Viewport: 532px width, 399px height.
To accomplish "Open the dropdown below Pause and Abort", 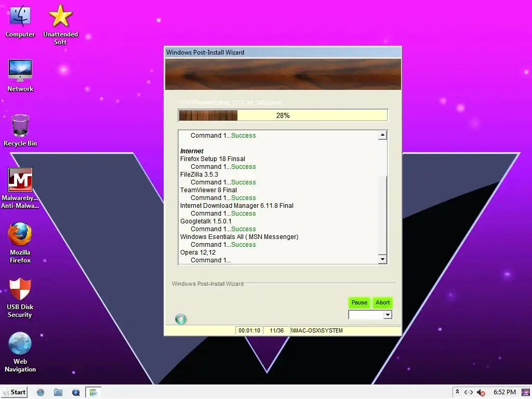I will (x=370, y=315).
